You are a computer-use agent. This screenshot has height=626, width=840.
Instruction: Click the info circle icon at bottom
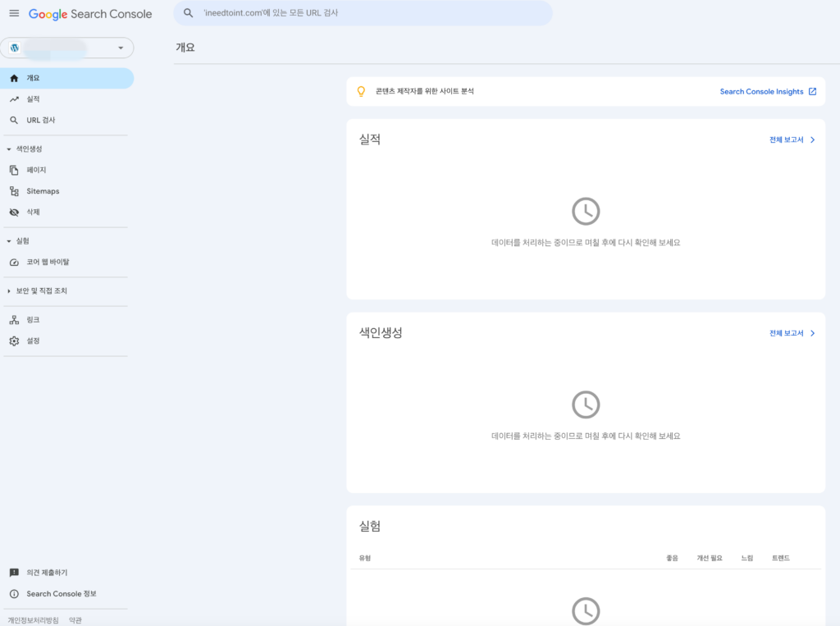point(14,594)
